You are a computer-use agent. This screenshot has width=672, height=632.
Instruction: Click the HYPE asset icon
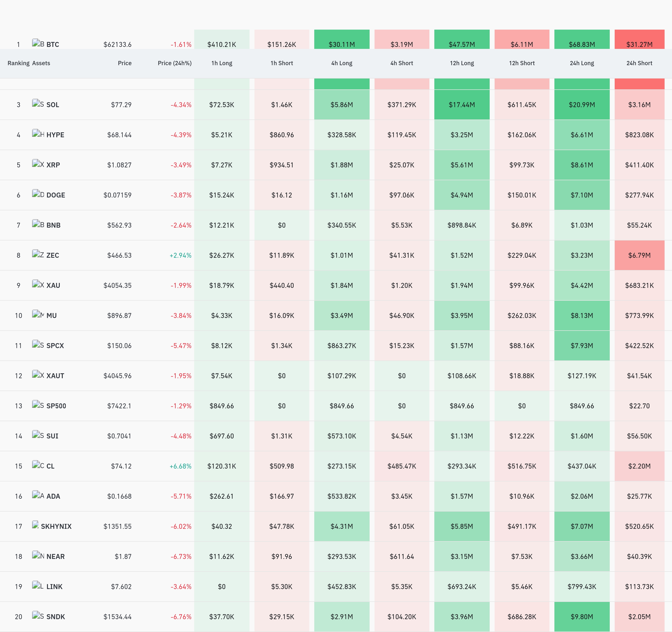pyautogui.click(x=38, y=134)
